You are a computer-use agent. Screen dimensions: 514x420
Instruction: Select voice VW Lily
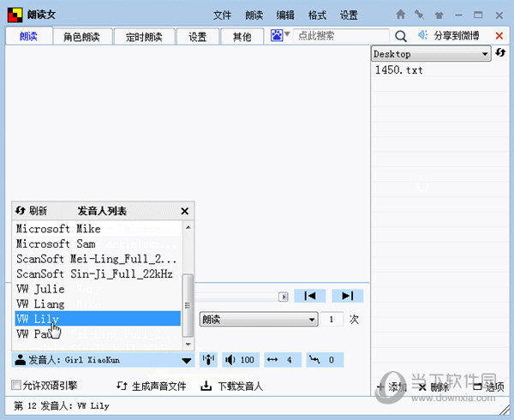pos(98,318)
